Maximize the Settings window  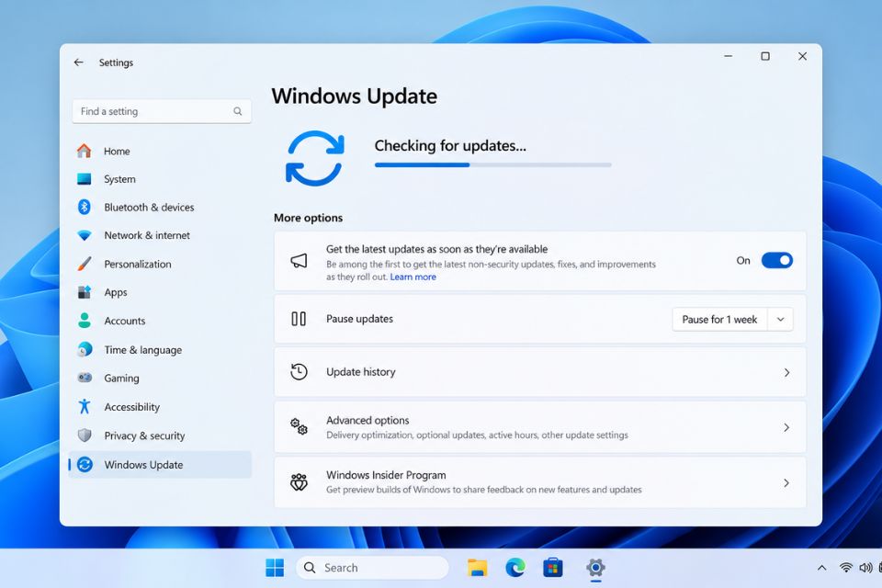coord(765,56)
